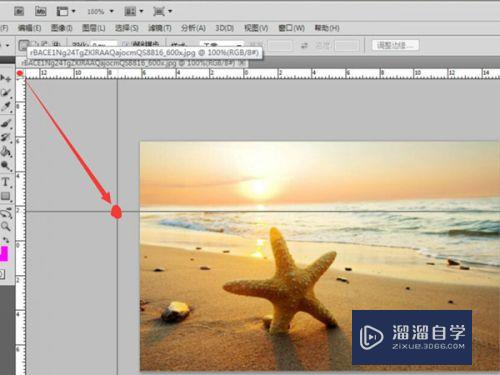The height and width of the screenshot is (375, 500).
Task: Click the New Selection mode icon
Action: 23,45
